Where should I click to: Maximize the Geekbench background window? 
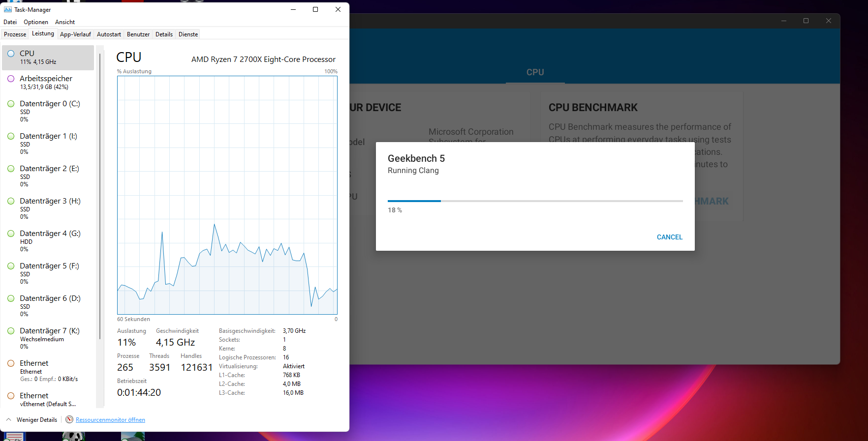tap(806, 21)
